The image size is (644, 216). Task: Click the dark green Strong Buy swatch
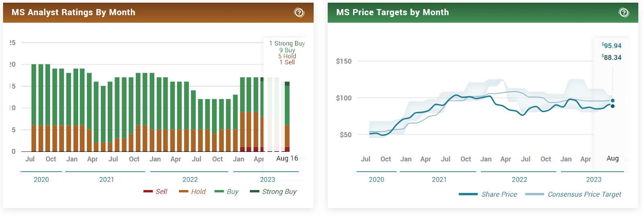click(254, 191)
